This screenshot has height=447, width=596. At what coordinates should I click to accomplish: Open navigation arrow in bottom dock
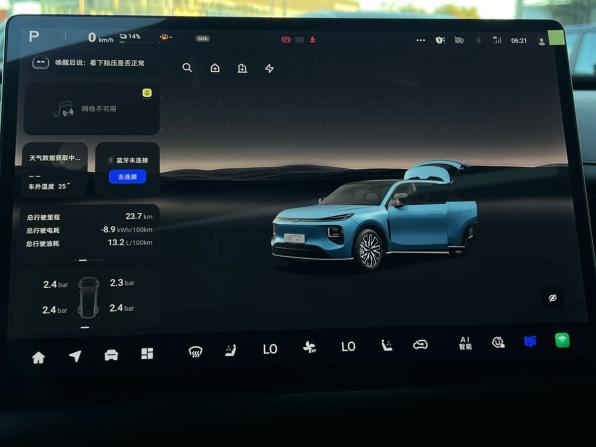(x=75, y=356)
